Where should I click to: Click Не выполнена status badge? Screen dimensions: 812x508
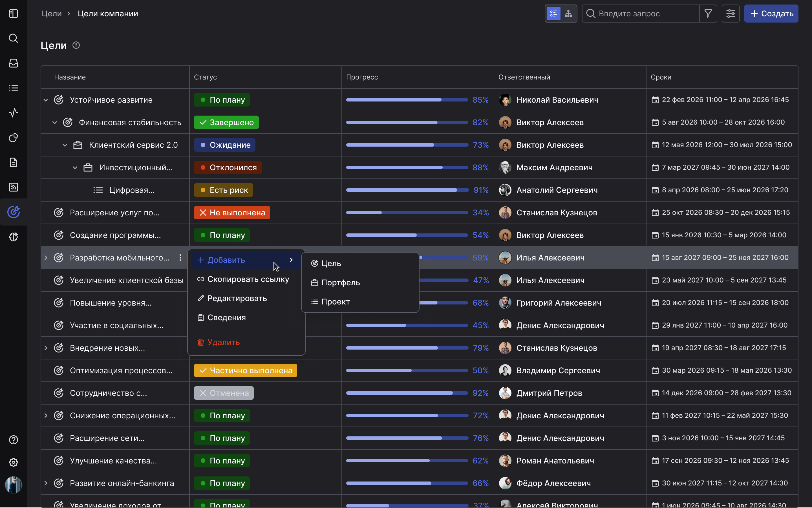click(232, 213)
